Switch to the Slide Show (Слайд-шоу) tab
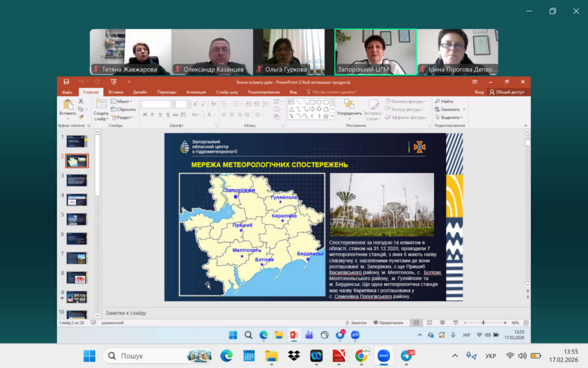 [227, 92]
